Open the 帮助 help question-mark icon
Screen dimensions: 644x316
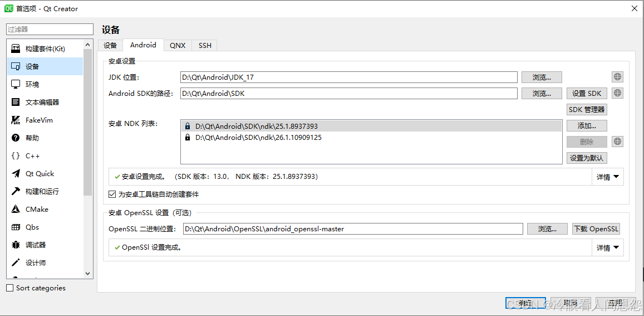click(16, 138)
